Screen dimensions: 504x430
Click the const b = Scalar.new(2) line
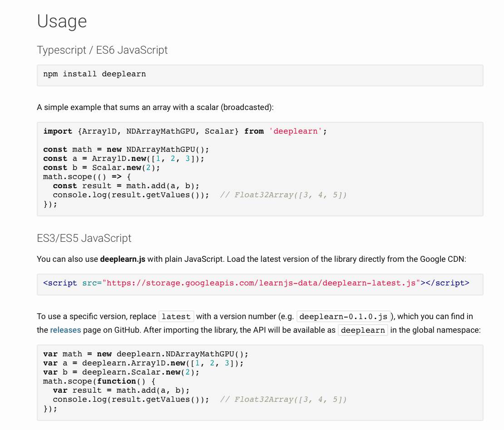[102, 168]
